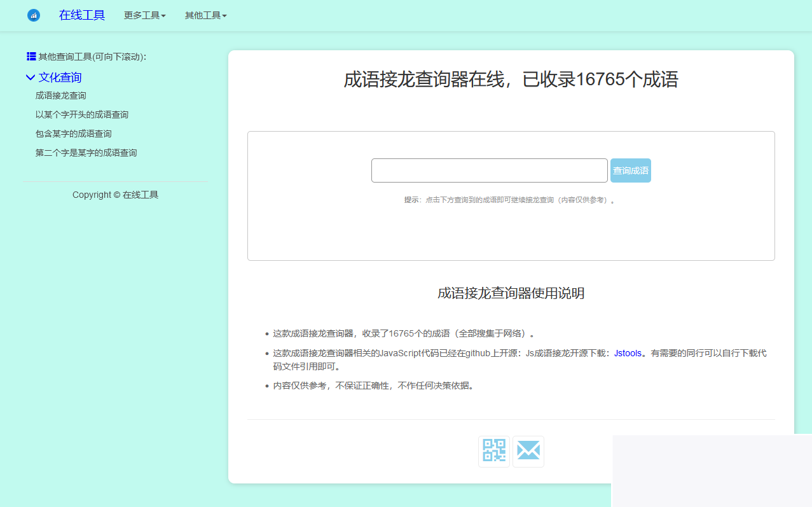The image size is (812, 507).
Task: Open 第二个字是某字的成语查询 page
Action: 86,153
